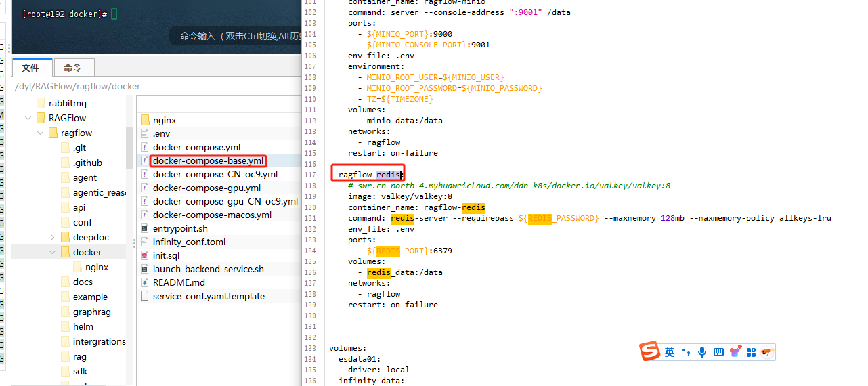Viewport: 868px width, 386px height.
Task: Expand the deepdoc folder in tree
Action: click(x=53, y=237)
